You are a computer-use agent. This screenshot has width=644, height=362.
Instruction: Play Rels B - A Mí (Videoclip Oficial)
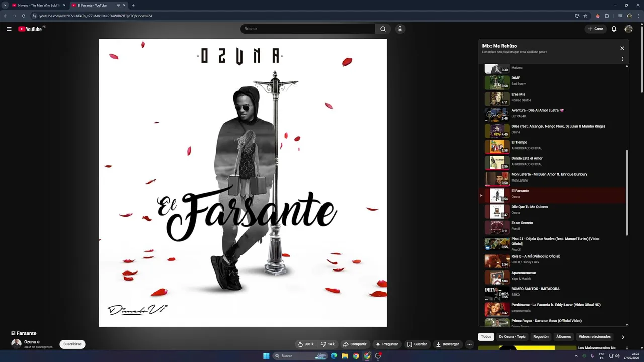point(552,260)
